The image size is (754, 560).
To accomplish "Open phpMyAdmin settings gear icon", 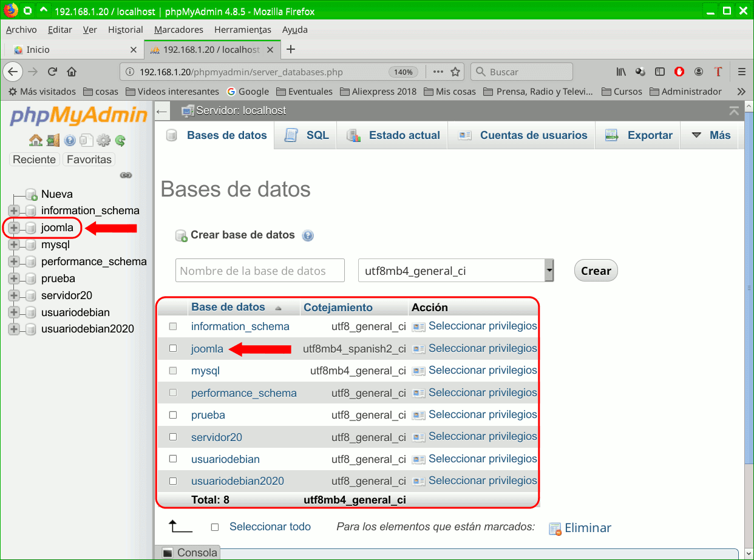I will pyautogui.click(x=104, y=140).
